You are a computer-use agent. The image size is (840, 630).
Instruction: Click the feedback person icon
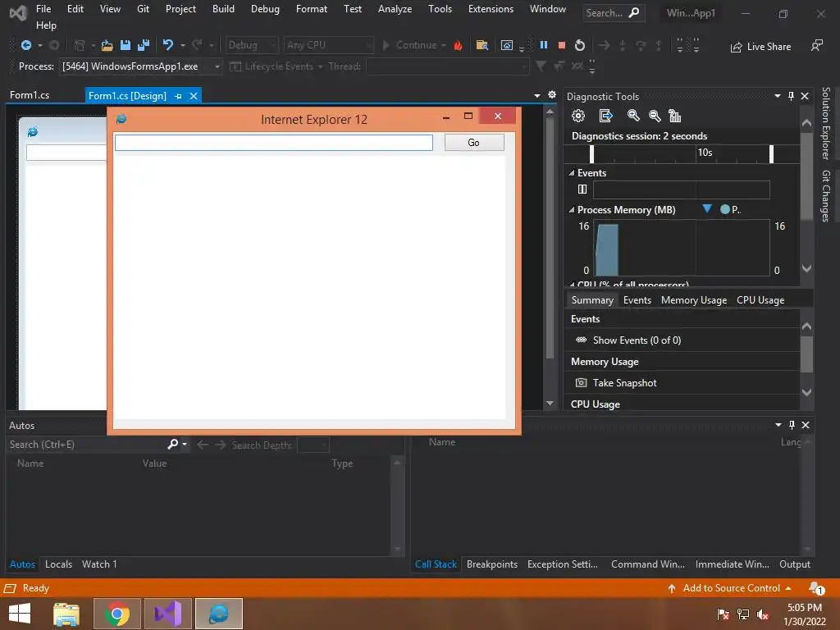pos(816,46)
